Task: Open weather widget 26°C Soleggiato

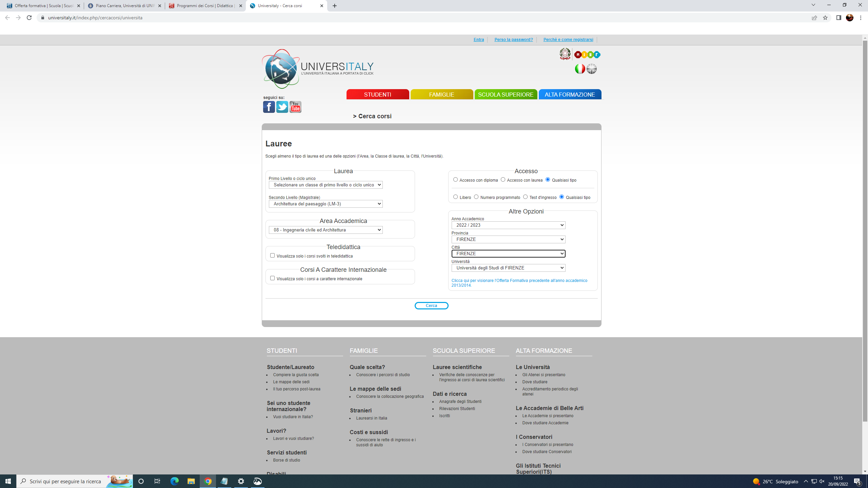Action: [776, 482]
